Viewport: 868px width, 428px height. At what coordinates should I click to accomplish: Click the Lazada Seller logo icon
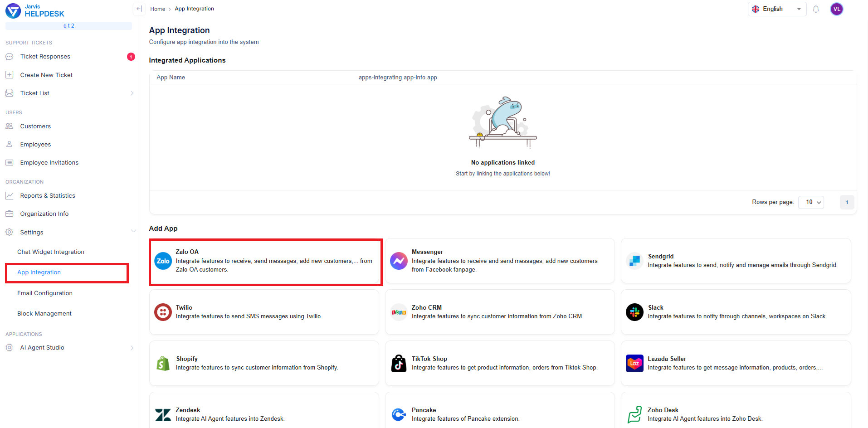click(x=634, y=363)
